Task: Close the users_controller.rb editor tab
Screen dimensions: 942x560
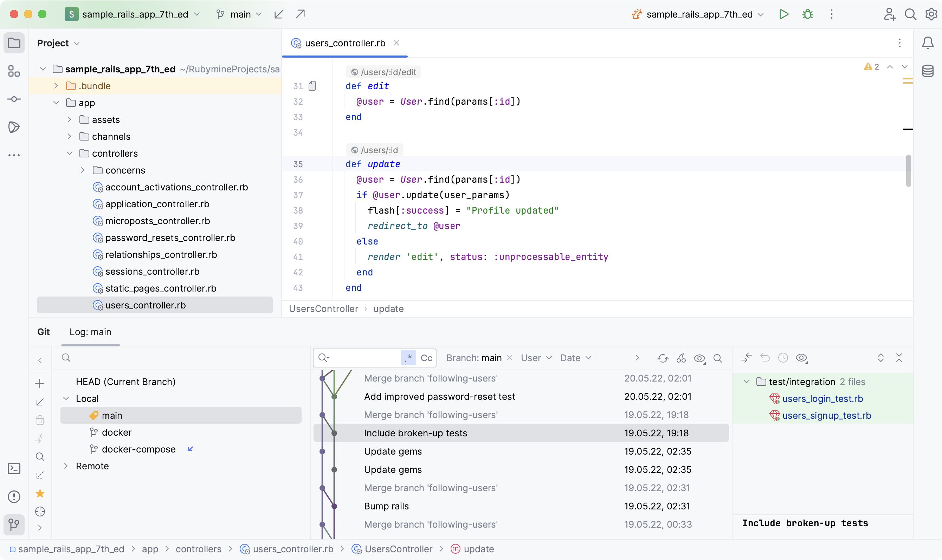Action: point(396,43)
